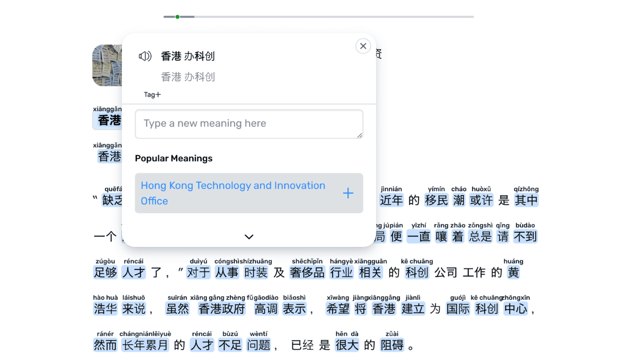Add the Technology and Innovation Office meaning
The width and height of the screenshot is (644, 362).
pos(348,193)
